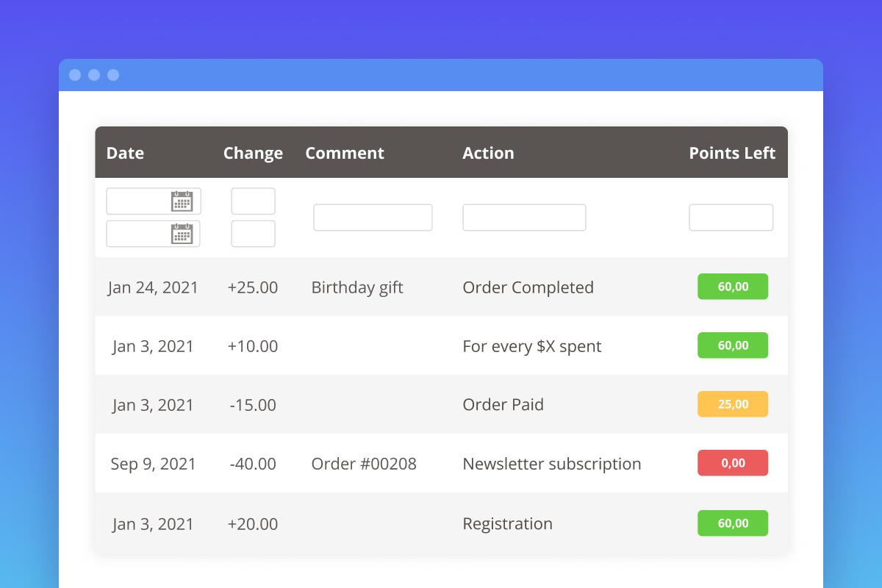Click the yellow 25,00 points badge
Viewport: 882px width, 588px height.
click(x=732, y=404)
